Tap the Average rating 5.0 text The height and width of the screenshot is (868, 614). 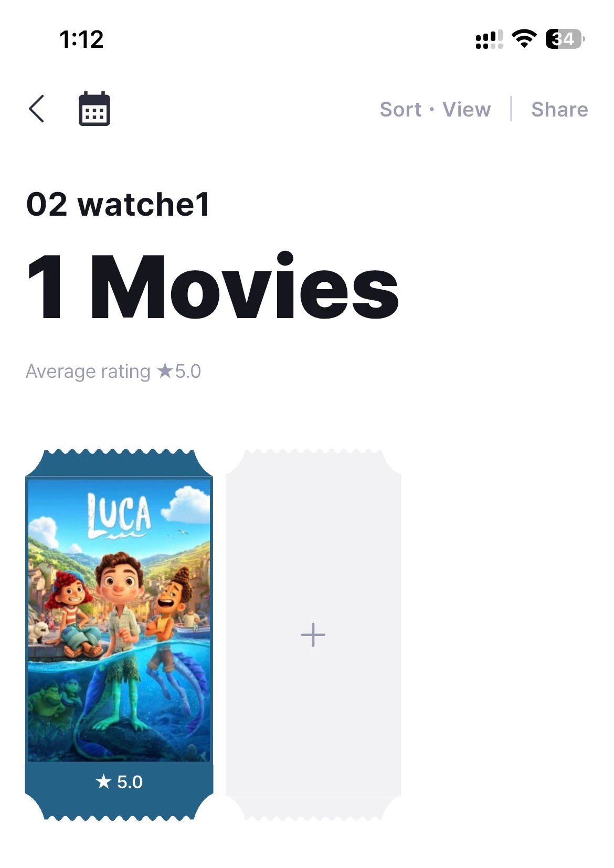113,371
